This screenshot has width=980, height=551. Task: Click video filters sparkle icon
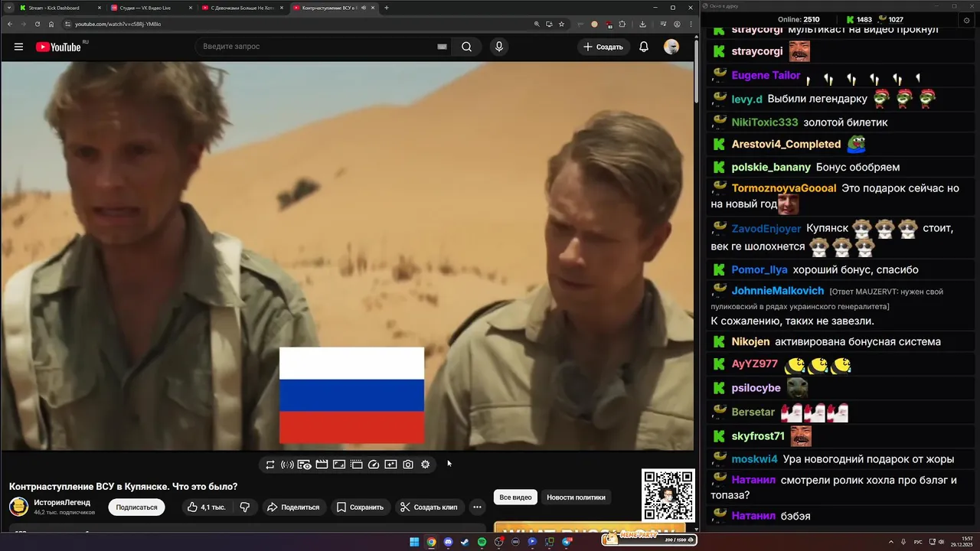tap(390, 465)
